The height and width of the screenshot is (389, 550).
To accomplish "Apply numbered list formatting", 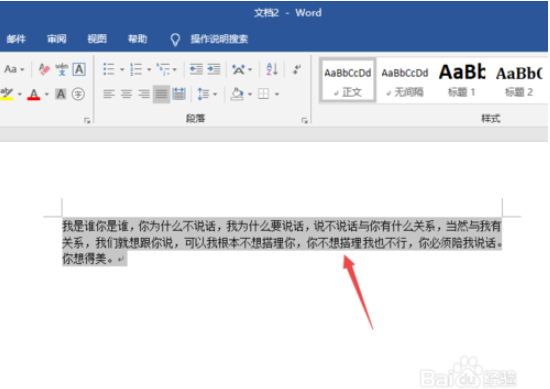I will point(136,69).
